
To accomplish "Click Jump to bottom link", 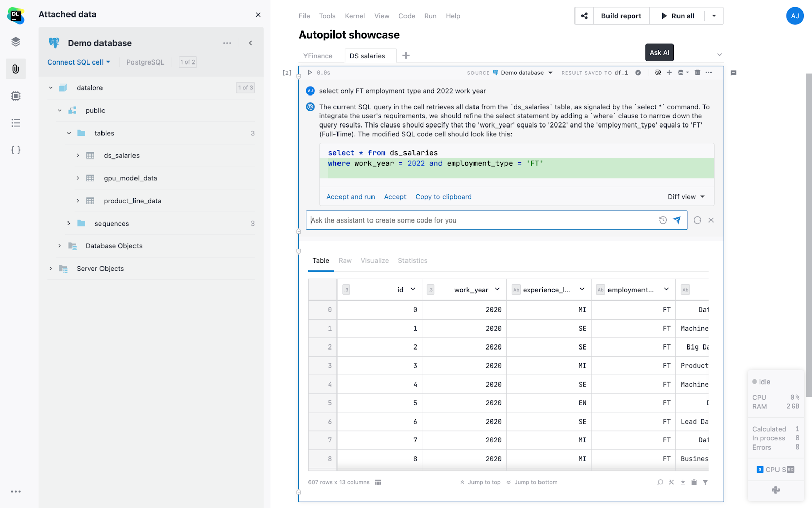I will tap(532, 482).
